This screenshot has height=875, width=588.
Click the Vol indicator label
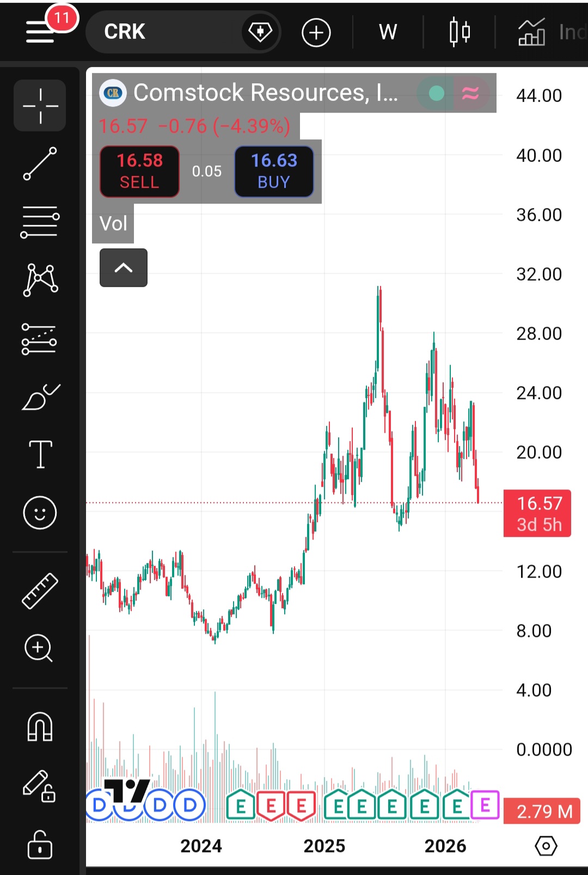click(113, 223)
